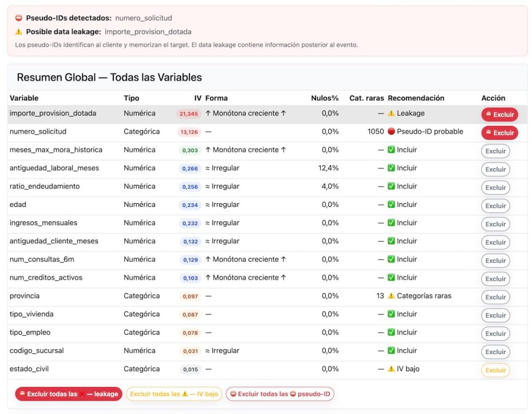Screen dimensions: 532x414
Task: Click numero_solicitud in the pseudo-ID alert
Action: pos(143,18)
